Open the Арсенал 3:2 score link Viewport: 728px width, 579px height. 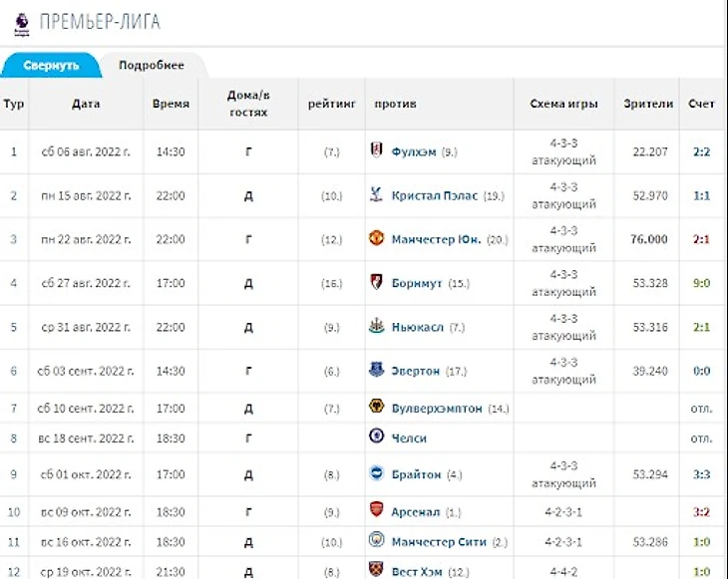click(x=701, y=512)
